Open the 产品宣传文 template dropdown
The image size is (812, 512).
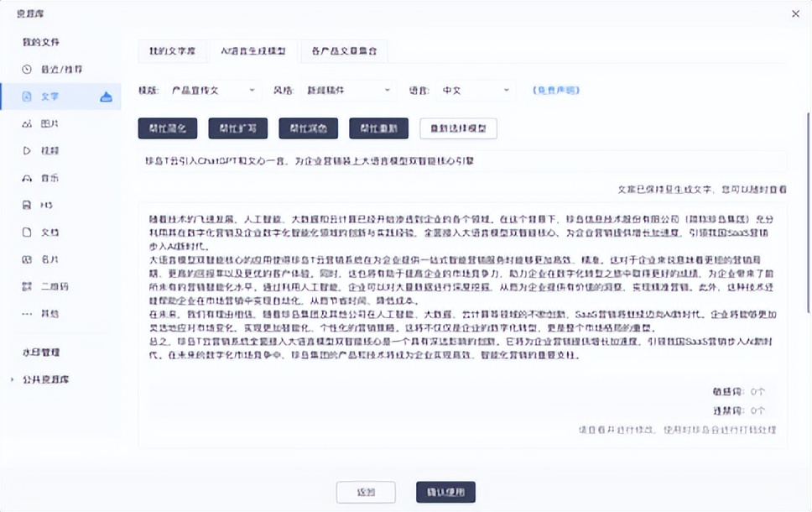[216, 89]
